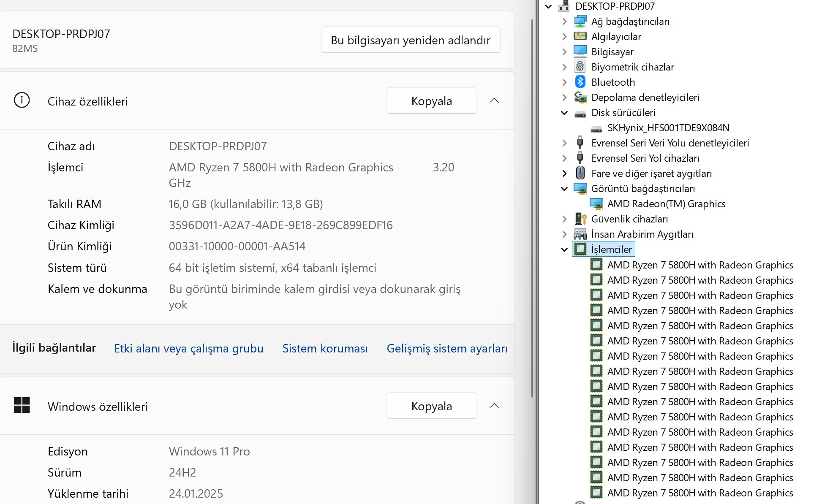Click the Algılayıcılar sensor icon
The height and width of the screenshot is (504, 822).
580,36
